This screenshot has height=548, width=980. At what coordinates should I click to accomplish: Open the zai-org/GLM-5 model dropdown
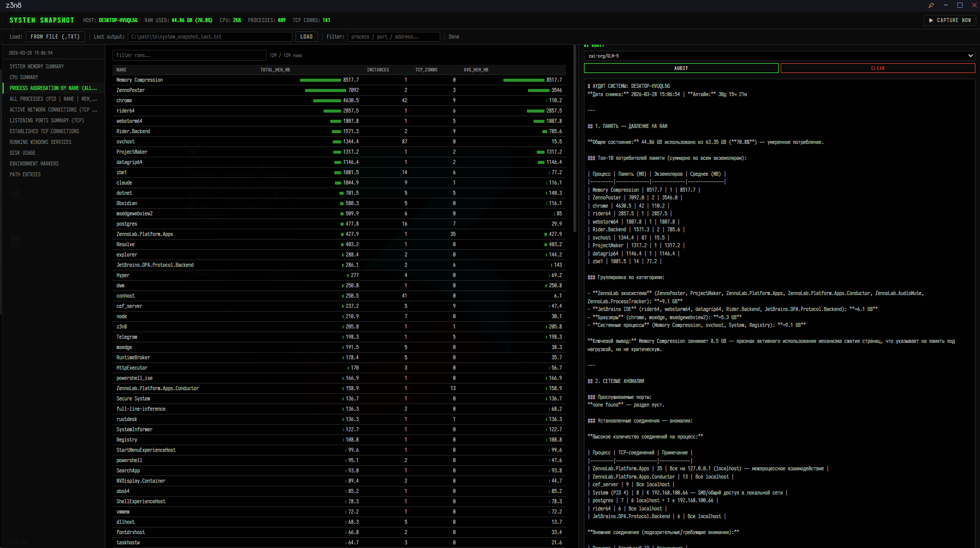point(779,56)
